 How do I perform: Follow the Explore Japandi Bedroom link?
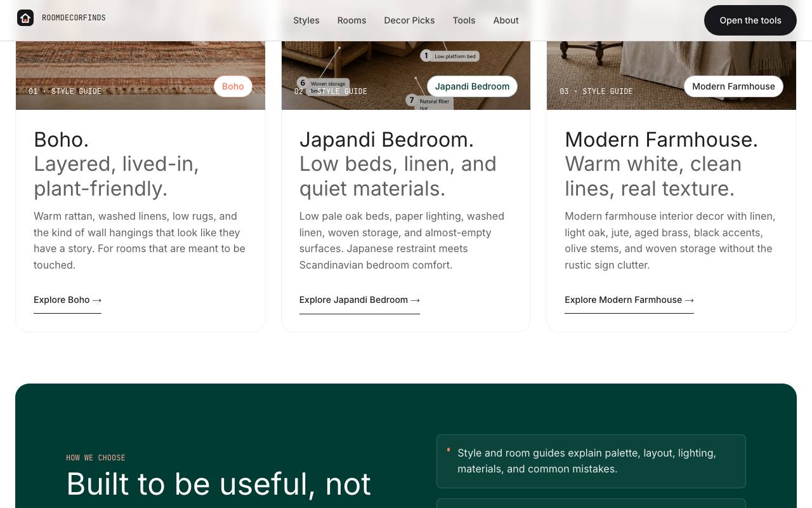click(359, 300)
